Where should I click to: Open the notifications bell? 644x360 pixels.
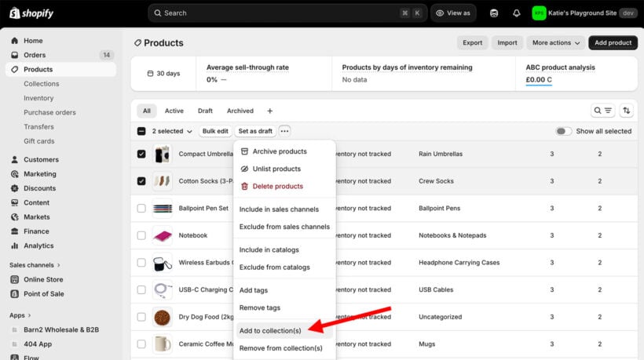[516, 13]
